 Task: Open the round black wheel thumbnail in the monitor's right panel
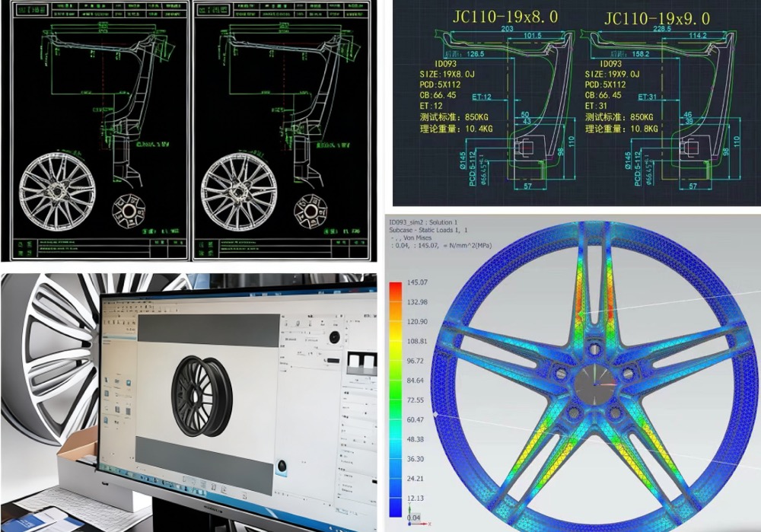tap(334, 337)
